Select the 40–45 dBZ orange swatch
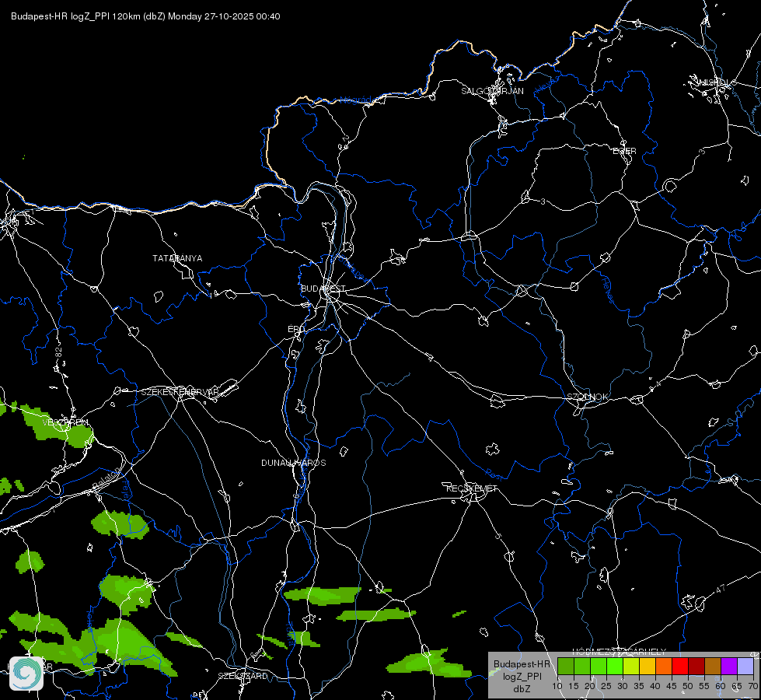The image size is (761, 700). point(664,666)
